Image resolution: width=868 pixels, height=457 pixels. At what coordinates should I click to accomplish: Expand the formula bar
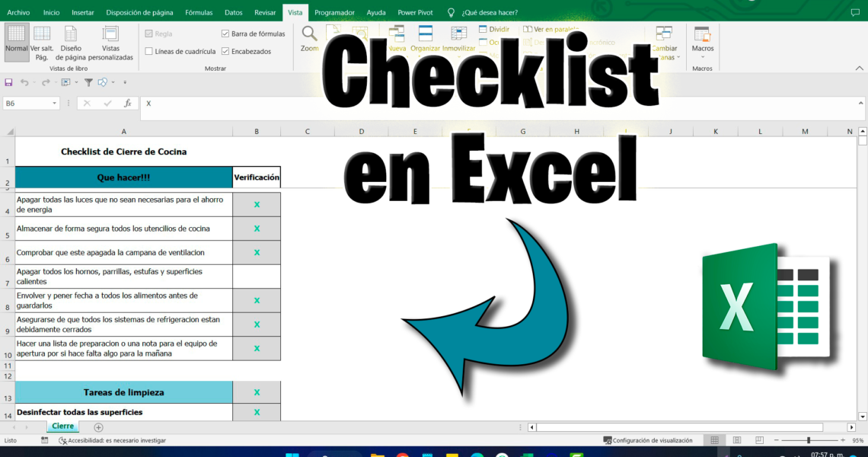click(861, 103)
